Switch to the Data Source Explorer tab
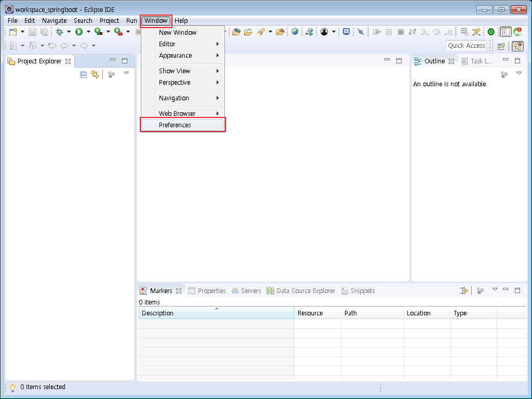This screenshot has height=399, width=532. [x=301, y=291]
